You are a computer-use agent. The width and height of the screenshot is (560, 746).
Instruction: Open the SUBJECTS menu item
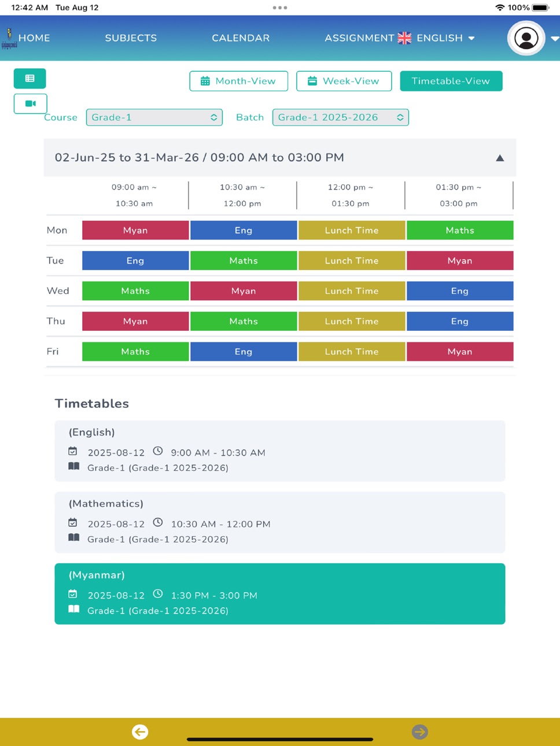point(131,38)
